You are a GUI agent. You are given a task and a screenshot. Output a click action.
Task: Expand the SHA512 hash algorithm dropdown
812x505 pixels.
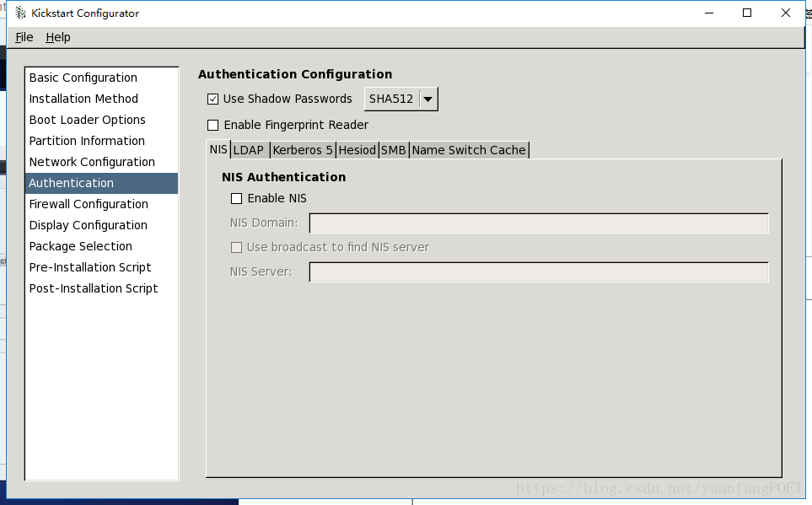(401, 99)
